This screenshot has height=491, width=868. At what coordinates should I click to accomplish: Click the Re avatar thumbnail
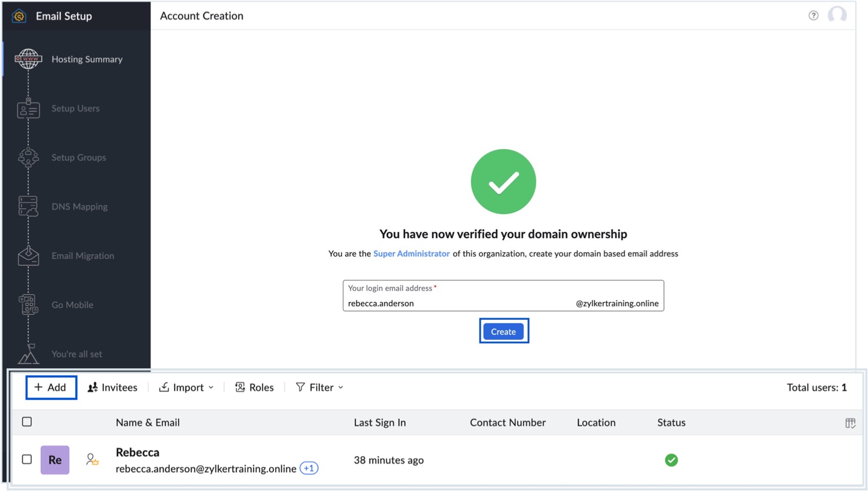(x=55, y=460)
